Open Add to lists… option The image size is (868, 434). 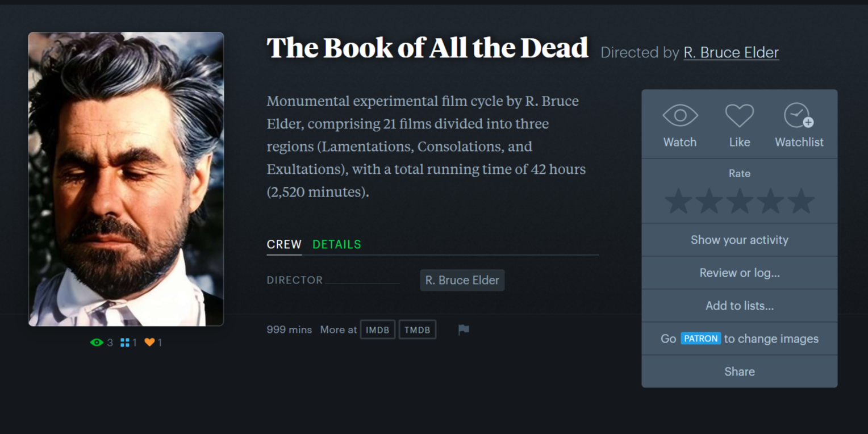click(740, 306)
